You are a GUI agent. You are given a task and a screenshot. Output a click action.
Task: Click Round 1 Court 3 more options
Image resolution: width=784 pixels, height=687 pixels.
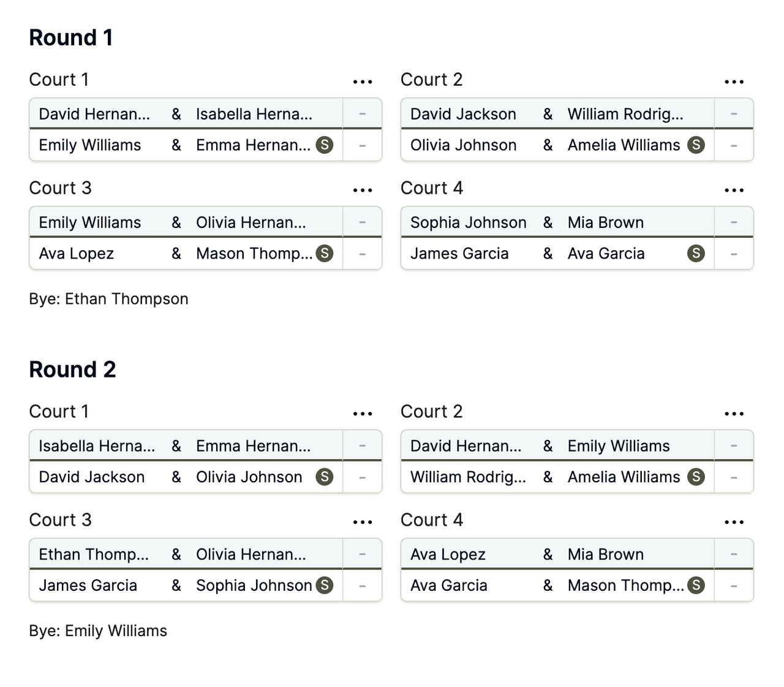(x=363, y=190)
